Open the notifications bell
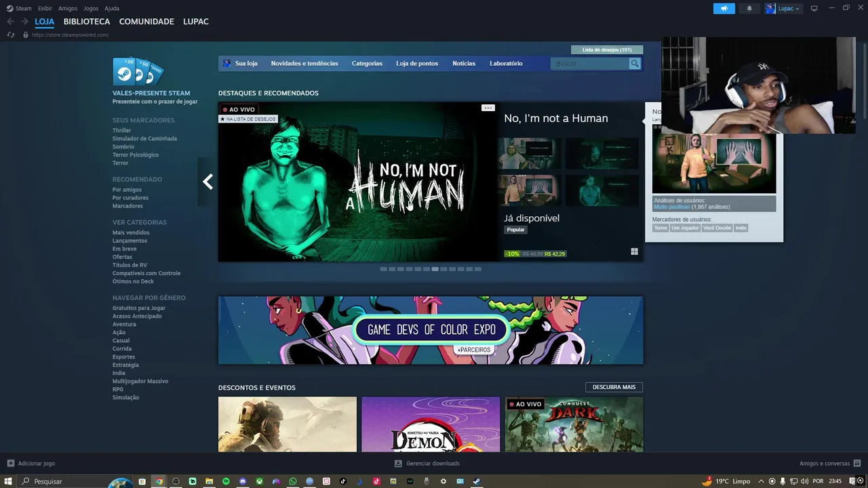The width and height of the screenshot is (868, 488). (x=749, y=8)
